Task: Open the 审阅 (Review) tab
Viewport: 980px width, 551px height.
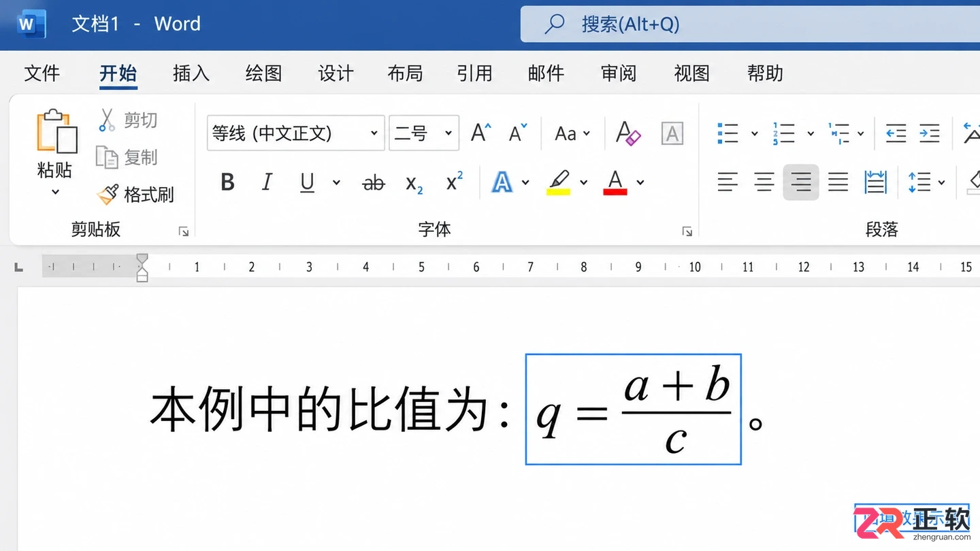Action: coord(619,73)
